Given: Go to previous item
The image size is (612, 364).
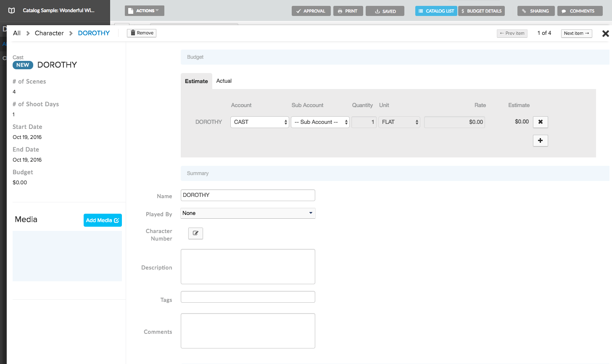Looking at the screenshot, I should (x=512, y=33).
